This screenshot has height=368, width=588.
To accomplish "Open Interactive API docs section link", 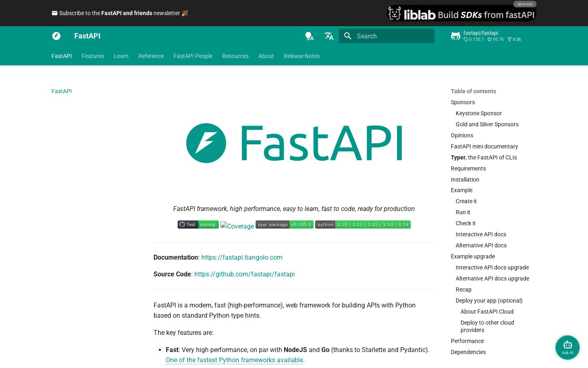I will pyautogui.click(x=481, y=234).
